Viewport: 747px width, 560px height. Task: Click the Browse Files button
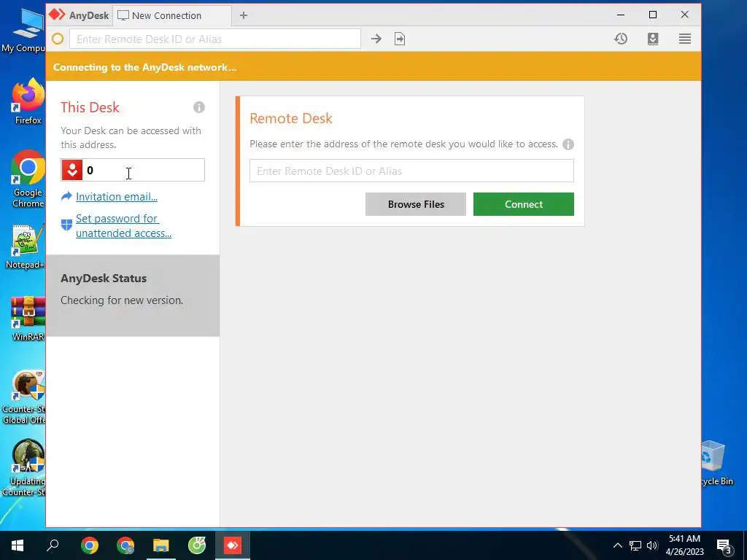[416, 204]
